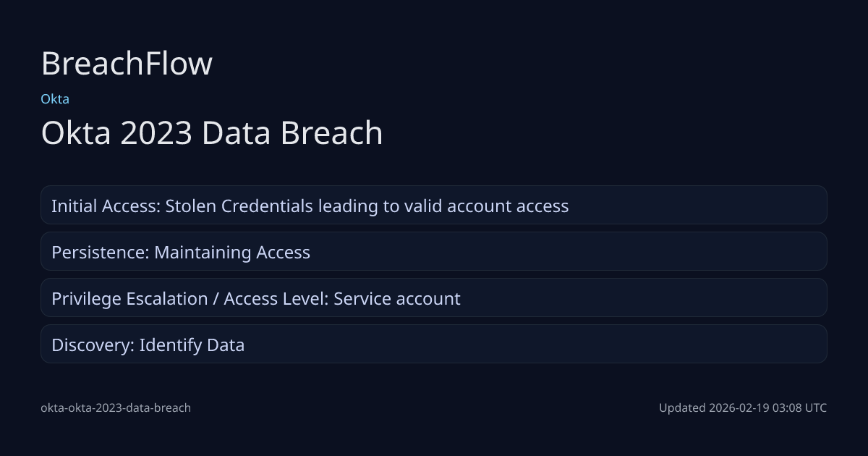
Task: Open the Privilege Escalation stage row
Action: tap(434, 298)
